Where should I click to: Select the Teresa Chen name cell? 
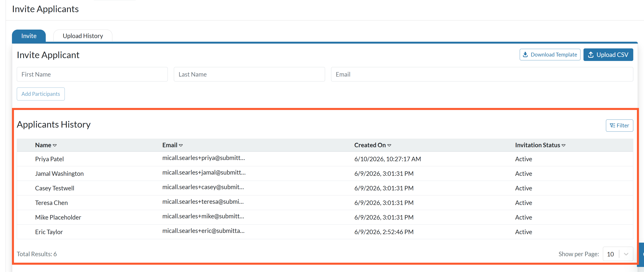coord(51,203)
